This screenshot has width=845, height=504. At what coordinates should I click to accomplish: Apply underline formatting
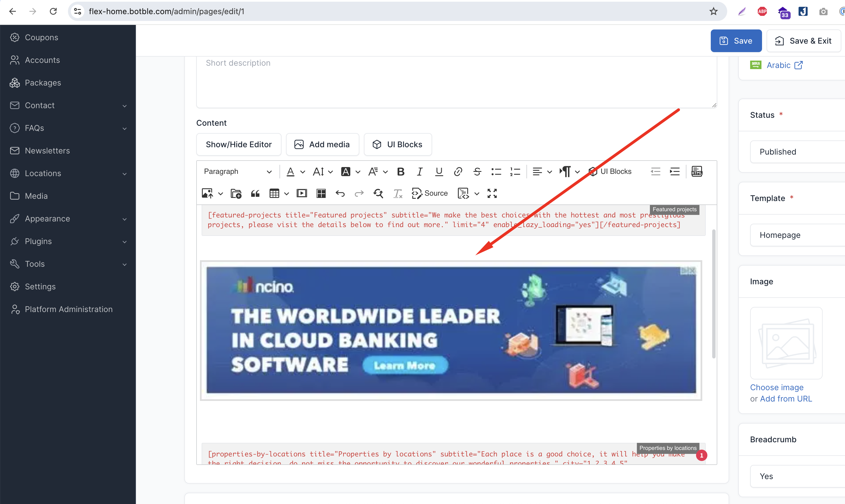[439, 172]
